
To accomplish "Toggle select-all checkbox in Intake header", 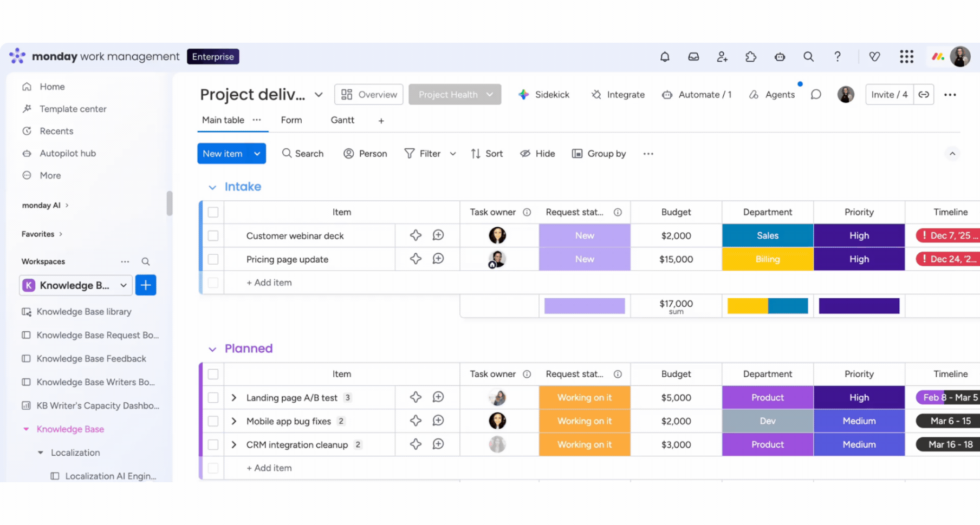I will (x=213, y=212).
